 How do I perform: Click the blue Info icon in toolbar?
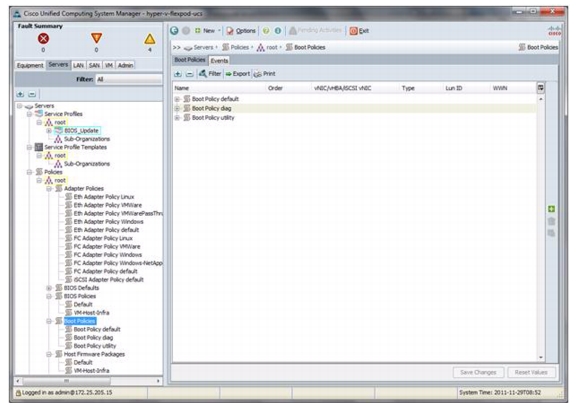278,31
